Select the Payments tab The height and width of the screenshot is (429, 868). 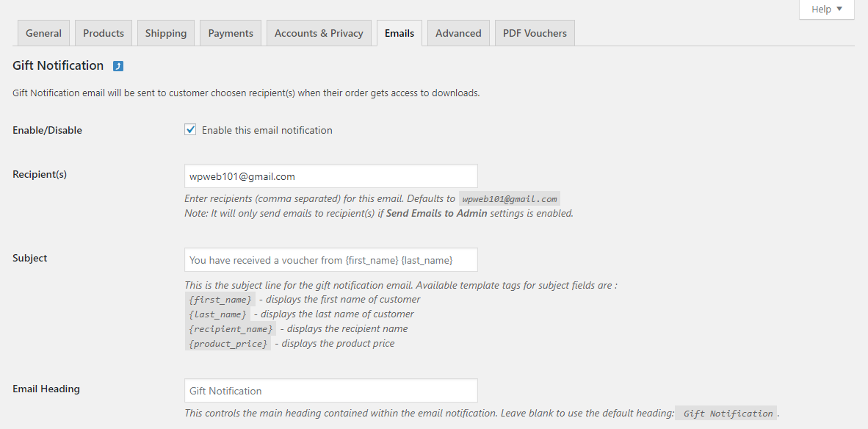[231, 33]
